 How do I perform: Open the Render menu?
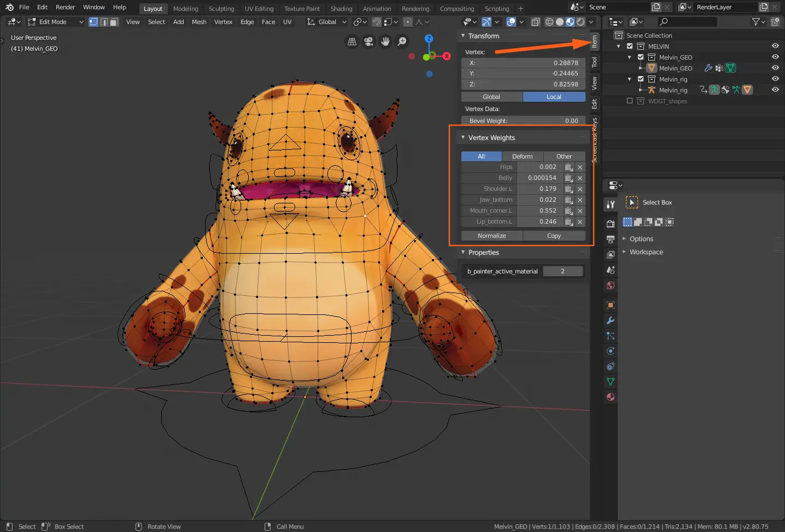point(65,7)
